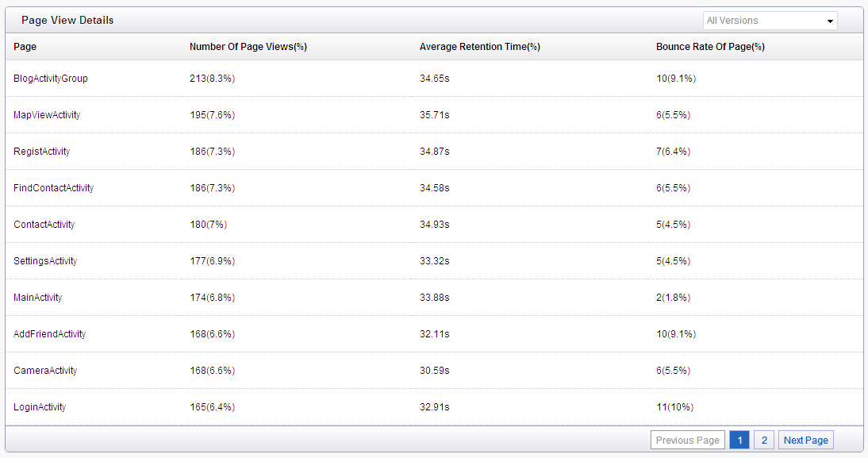The height and width of the screenshot is (458, 868).
Task: Open AddFriendActivity page details
Action: pos(49,334)
